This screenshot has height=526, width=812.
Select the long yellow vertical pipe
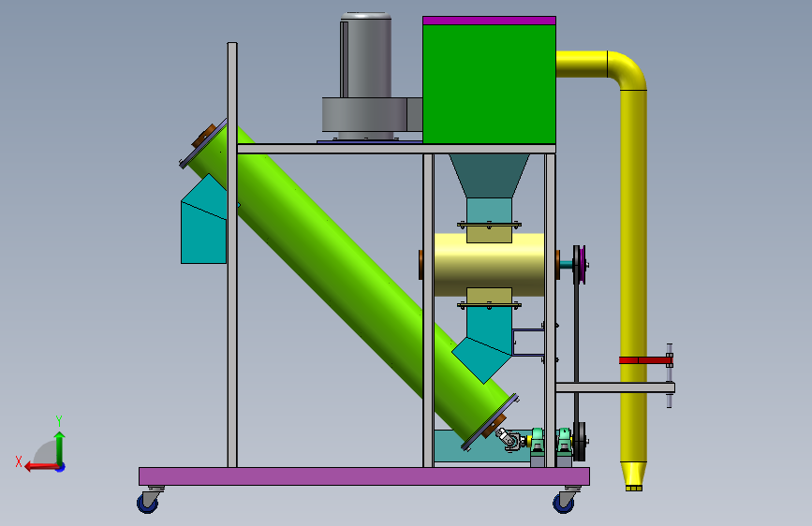tap(633, 274)
